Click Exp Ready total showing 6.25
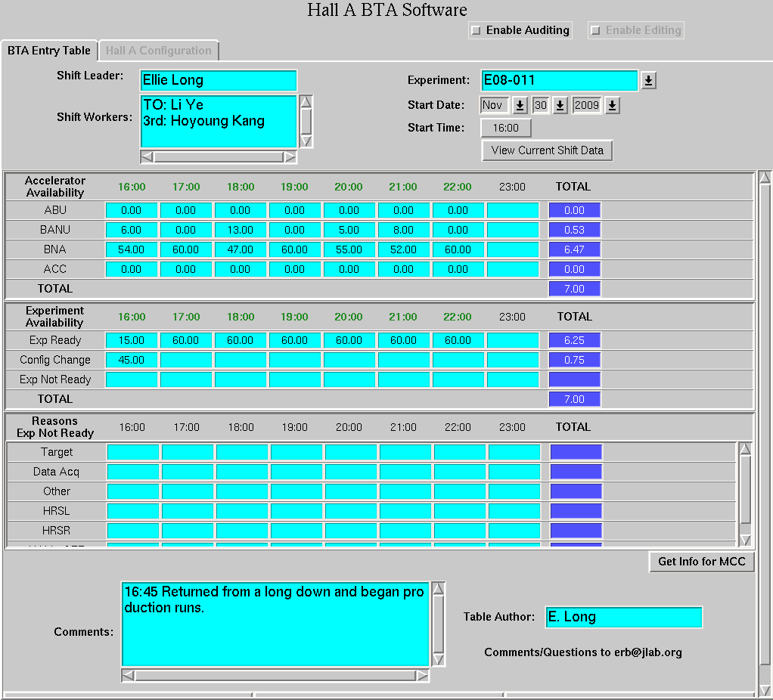 coord(574,340)
